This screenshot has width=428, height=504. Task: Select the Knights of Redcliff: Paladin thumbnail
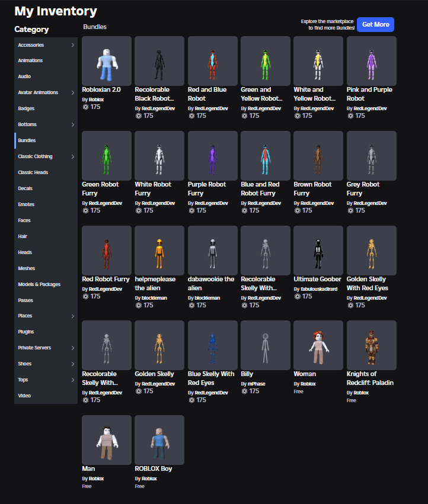(371, 345)
